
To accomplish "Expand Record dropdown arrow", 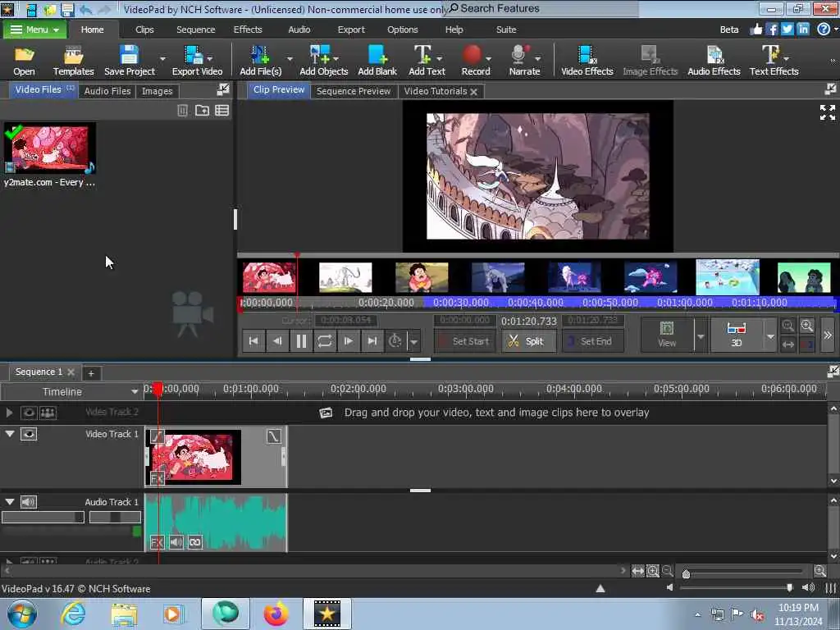I will pos(489,58).
